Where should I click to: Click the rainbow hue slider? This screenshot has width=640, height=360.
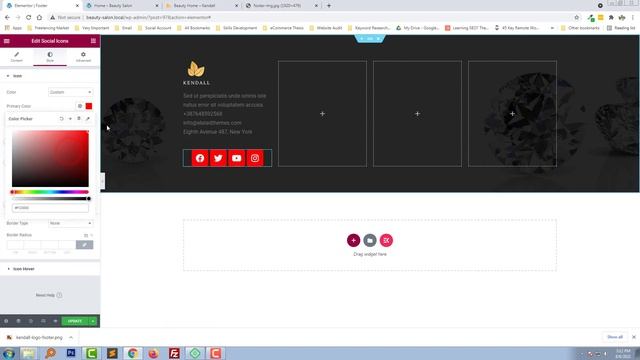50,192
